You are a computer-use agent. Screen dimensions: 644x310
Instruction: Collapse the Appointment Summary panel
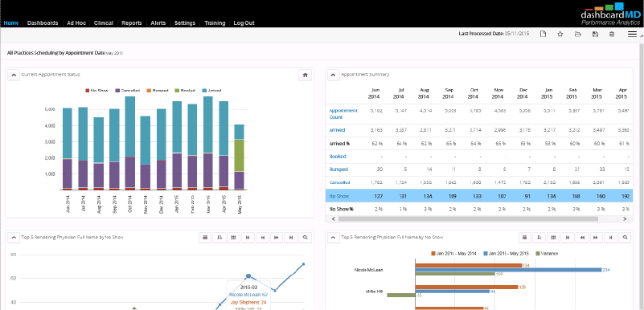pyautogui.click(x=333, y=75)
